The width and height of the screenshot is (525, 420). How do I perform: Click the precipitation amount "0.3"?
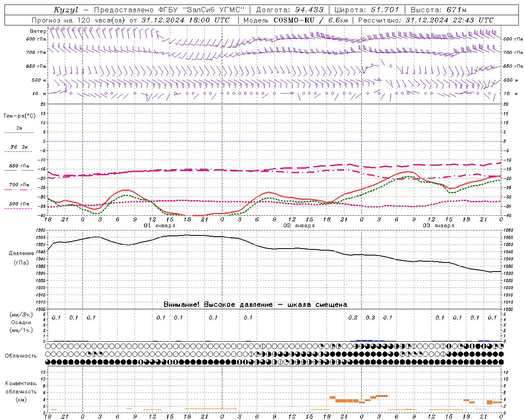(x=370, y=317)
